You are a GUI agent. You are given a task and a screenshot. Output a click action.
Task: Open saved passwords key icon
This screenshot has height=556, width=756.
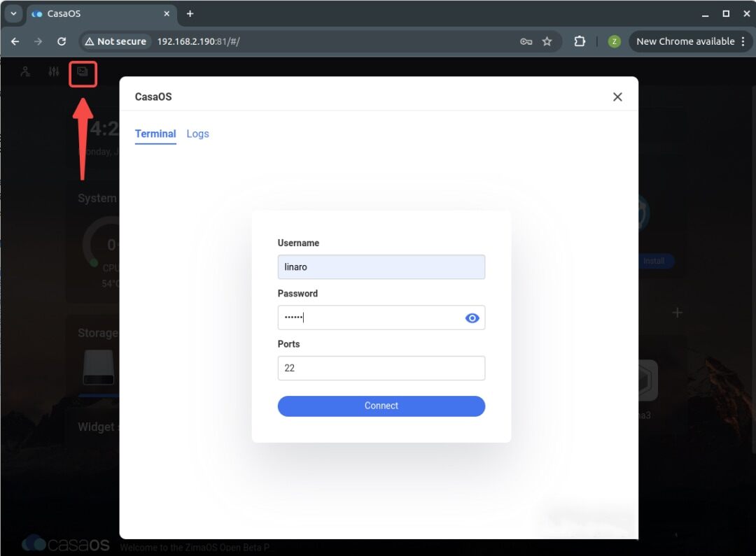(x=526, y=41)
